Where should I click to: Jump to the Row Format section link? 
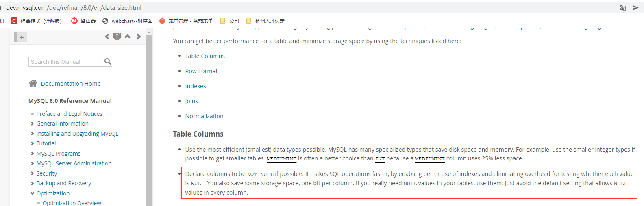201,71
